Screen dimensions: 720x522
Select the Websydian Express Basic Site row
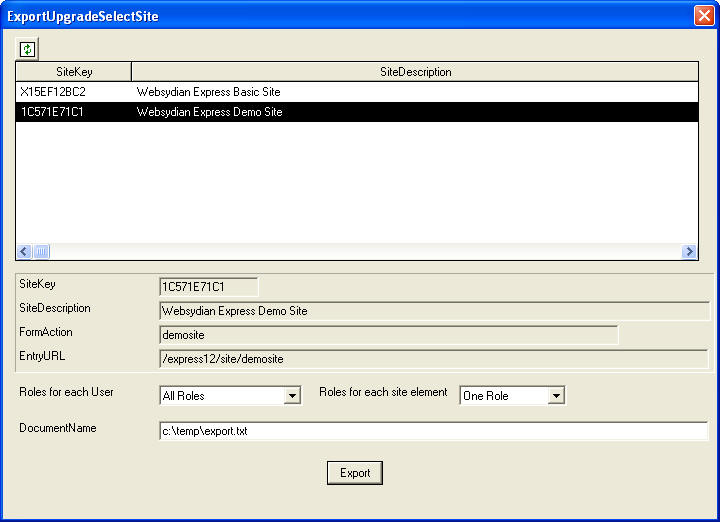click(x=357, y=92)
